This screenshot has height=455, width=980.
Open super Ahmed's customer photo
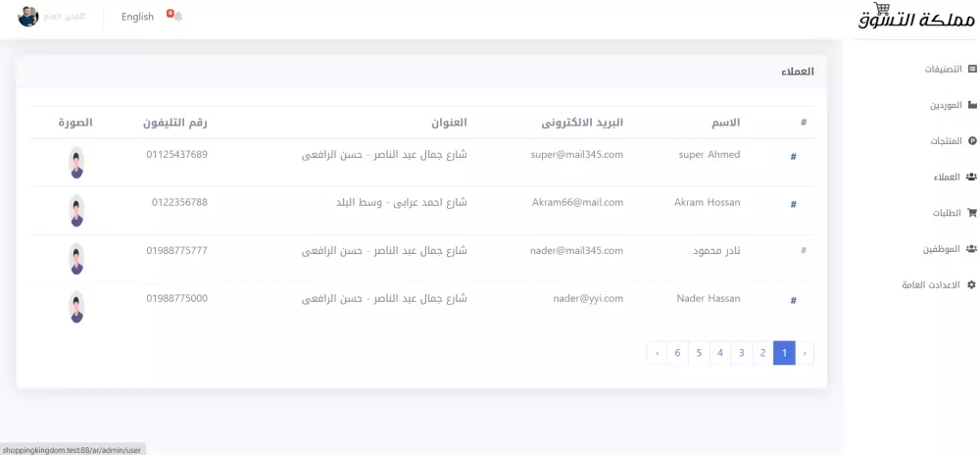click(x=76, y=163)
